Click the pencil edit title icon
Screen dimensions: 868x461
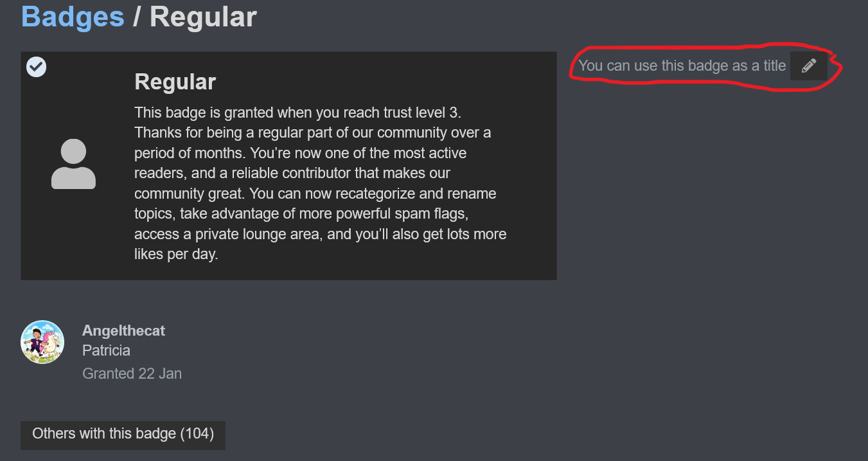[x=809, y=66]
